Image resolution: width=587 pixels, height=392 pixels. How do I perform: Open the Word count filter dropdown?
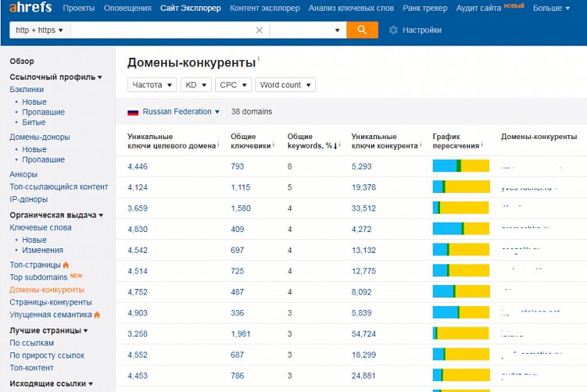click(x=285, y=85)
